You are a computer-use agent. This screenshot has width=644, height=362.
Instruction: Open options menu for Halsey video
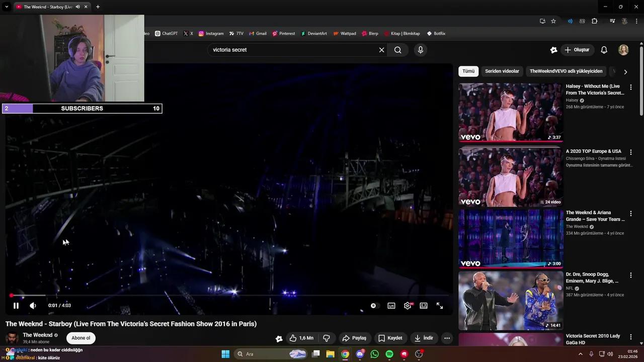tap(631, 87)
